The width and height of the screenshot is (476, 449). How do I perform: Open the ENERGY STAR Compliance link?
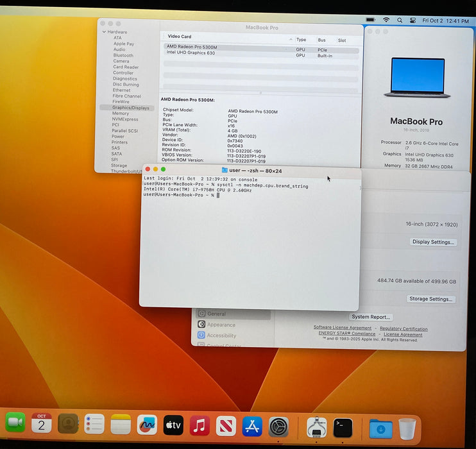click(x=346, y=333)
